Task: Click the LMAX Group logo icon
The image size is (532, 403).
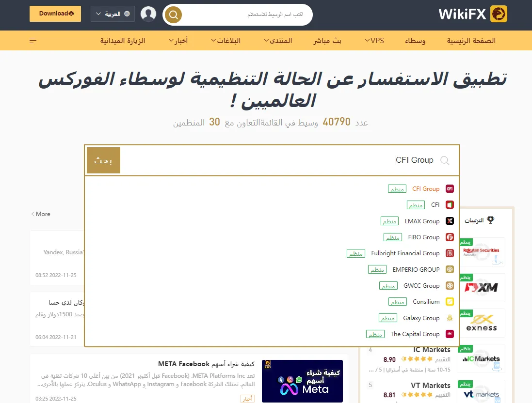Action: (x=450, y=221)
